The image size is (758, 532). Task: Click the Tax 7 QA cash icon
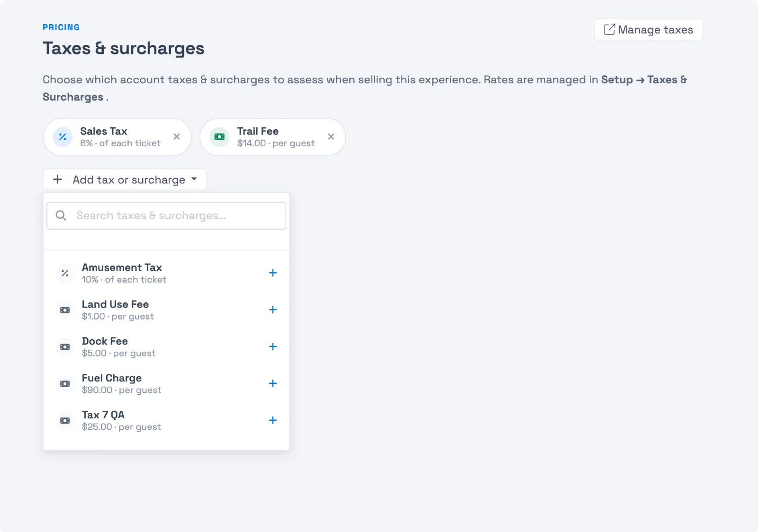[x=65, y=421]
